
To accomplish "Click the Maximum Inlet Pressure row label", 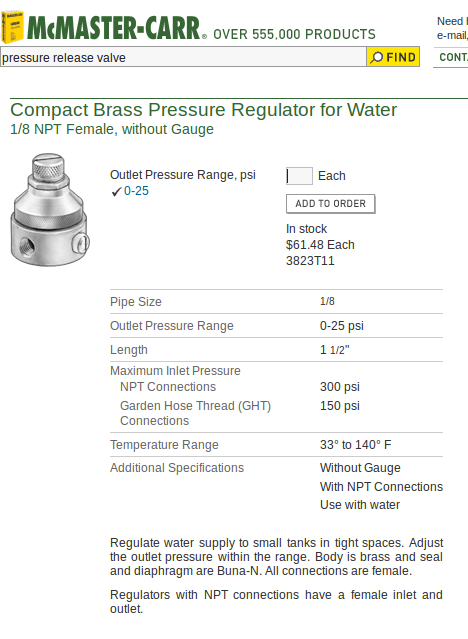I will (x=175, y=371).
